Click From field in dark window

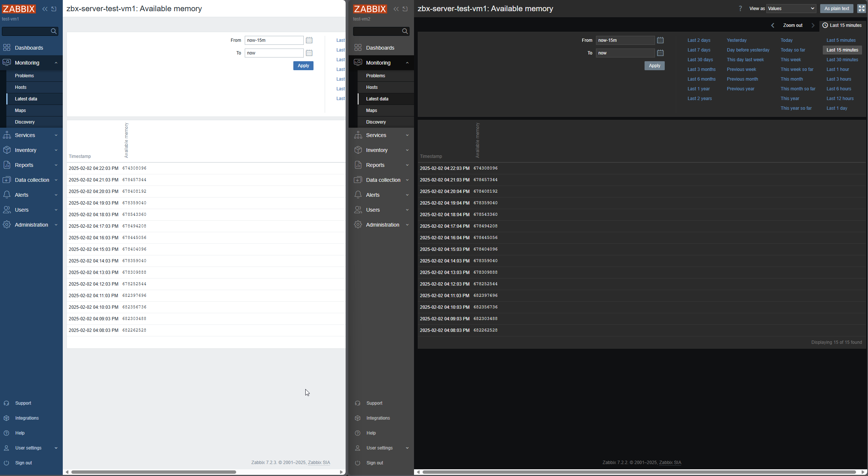tap(625, 40)
